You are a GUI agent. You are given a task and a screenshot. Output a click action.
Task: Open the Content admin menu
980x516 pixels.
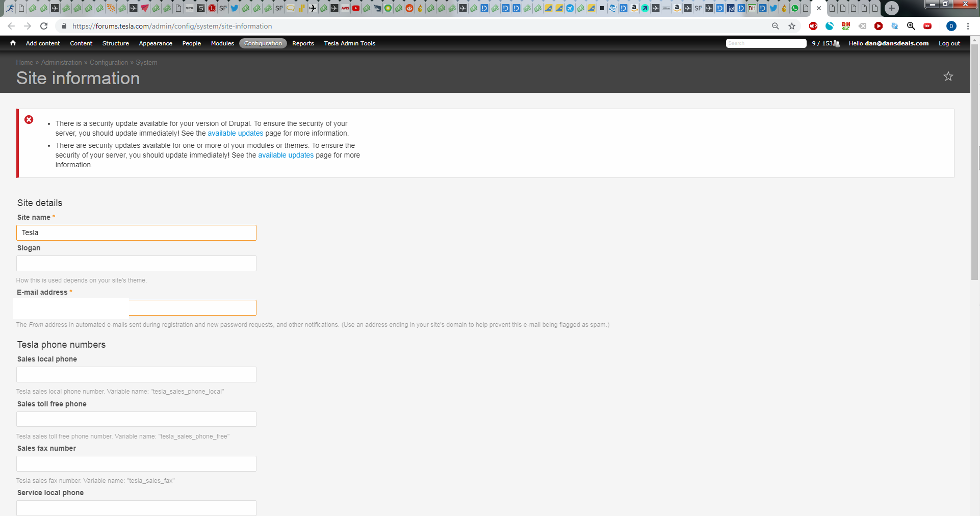(x=81, y=43)
